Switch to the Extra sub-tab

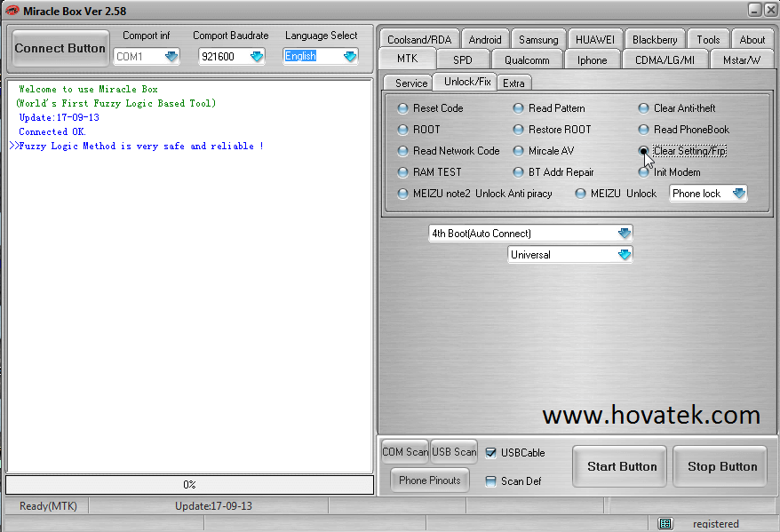[x=513, y=83]
